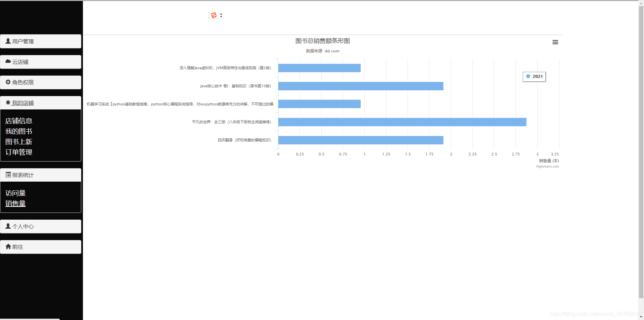Open the dropdown arrow beside the Sublime logo

[221, 15]
